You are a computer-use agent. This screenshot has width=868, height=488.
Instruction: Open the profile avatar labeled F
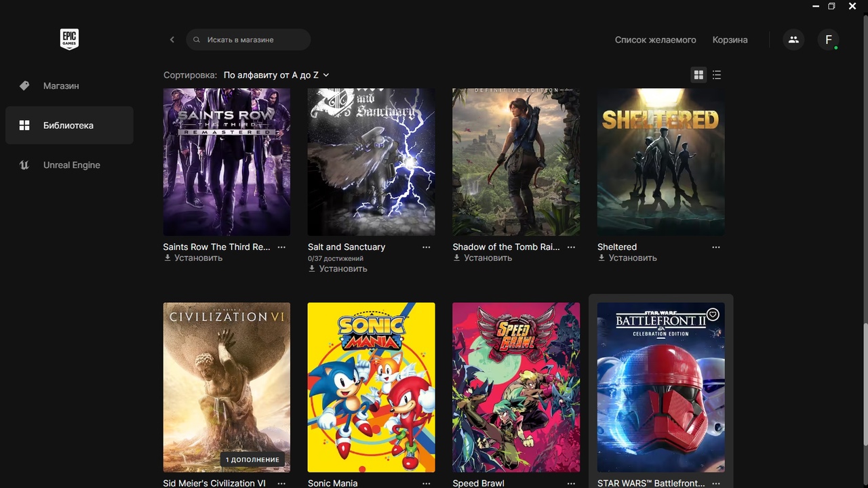(829, 39)
